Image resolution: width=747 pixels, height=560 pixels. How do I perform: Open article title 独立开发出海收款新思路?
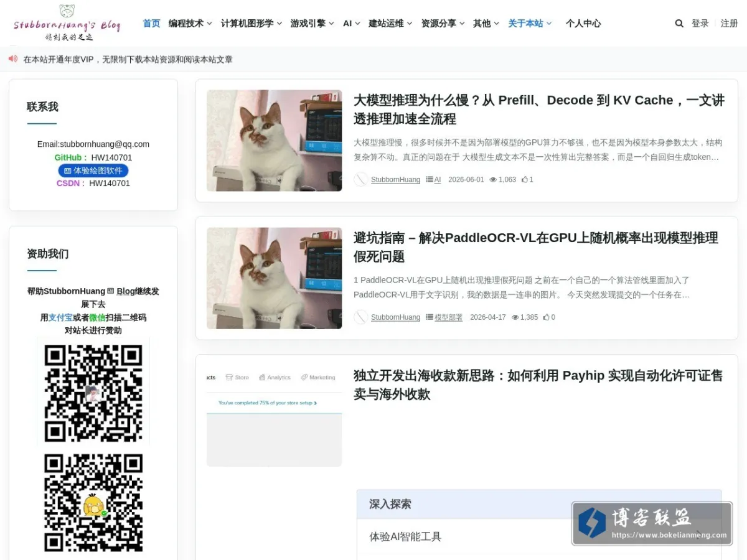point(538,385)
